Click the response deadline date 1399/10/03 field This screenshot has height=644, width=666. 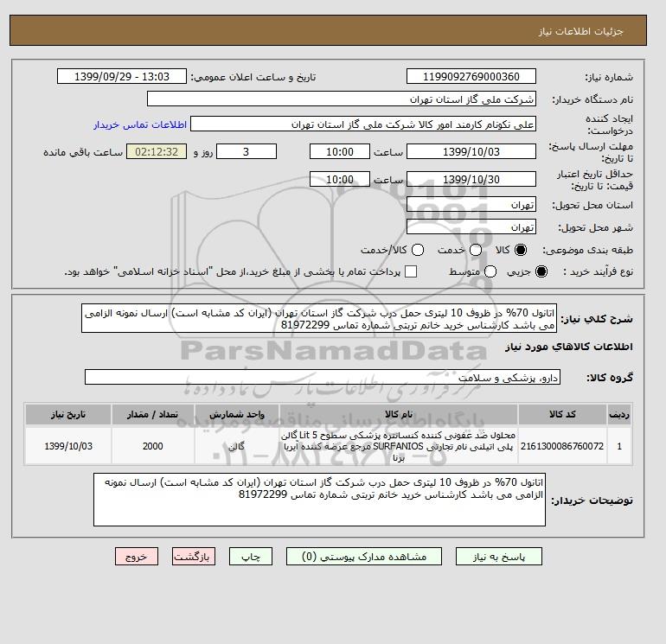tap(471, 151)
